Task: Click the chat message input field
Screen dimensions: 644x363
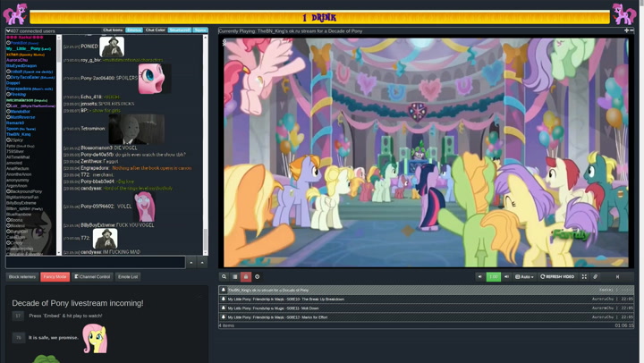Action: (95, 263)
